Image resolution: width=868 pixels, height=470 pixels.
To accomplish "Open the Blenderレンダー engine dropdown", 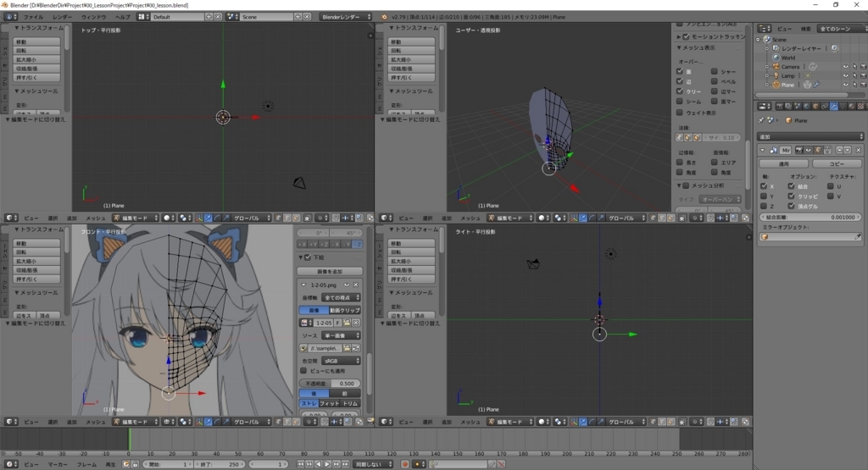I will pyautogui.click(x=346, y=17).
